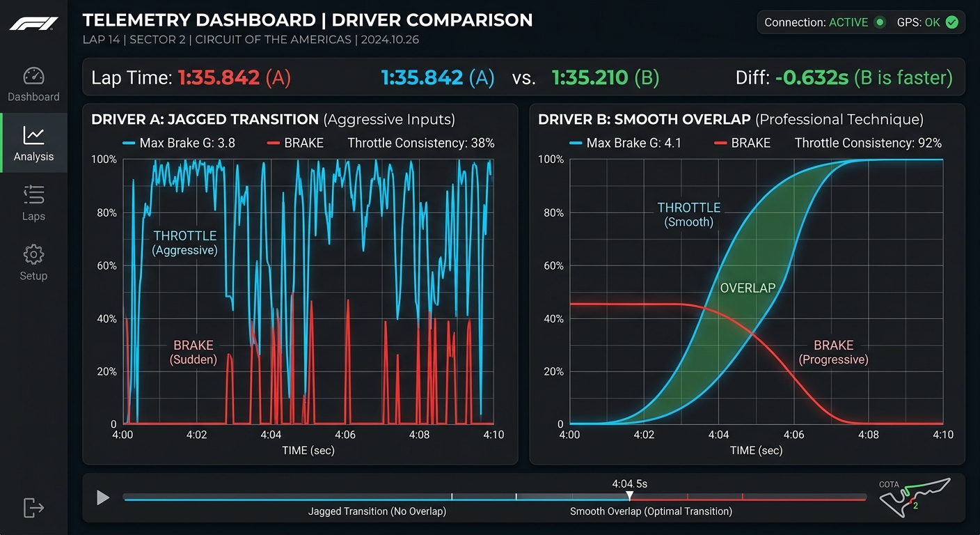The width and height of the screenshot is (980, 535).
Task: Switch to the Analysis tab label
Action: pos(33,157)
